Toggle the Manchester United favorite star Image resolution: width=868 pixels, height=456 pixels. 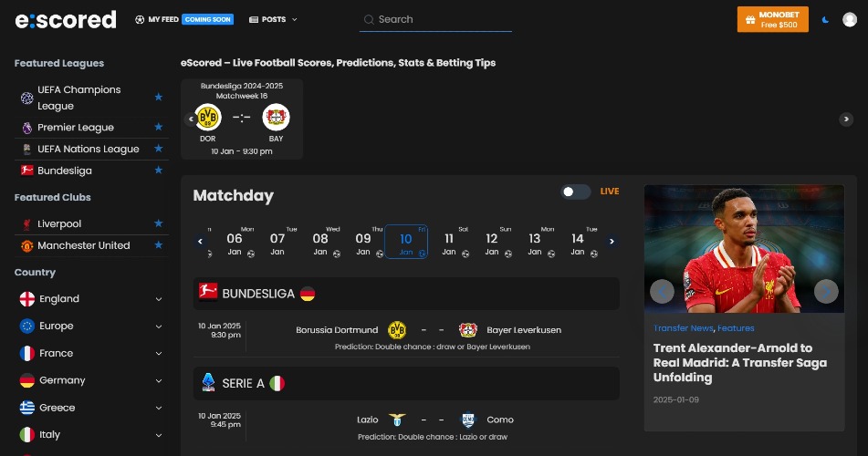pos(158,244)
